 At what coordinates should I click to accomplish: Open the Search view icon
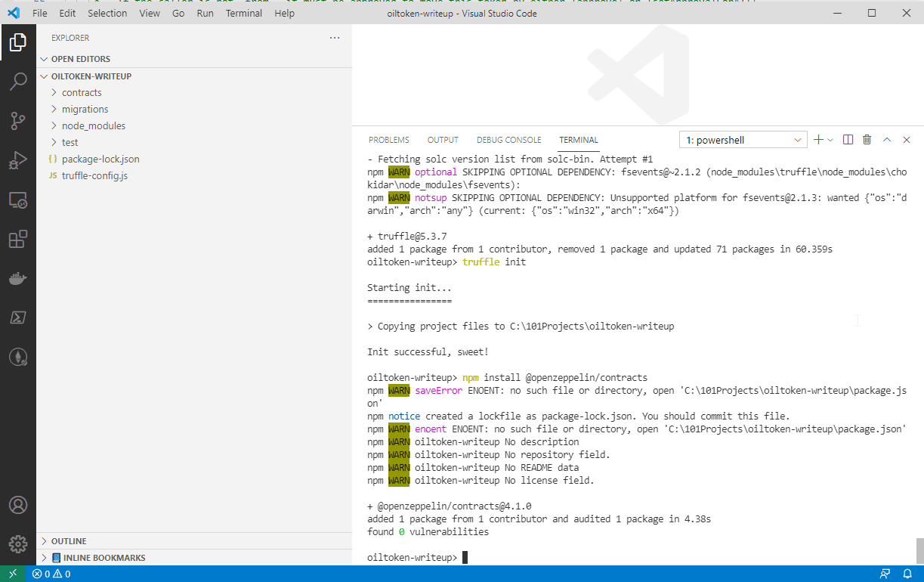(x=18, y=82)
